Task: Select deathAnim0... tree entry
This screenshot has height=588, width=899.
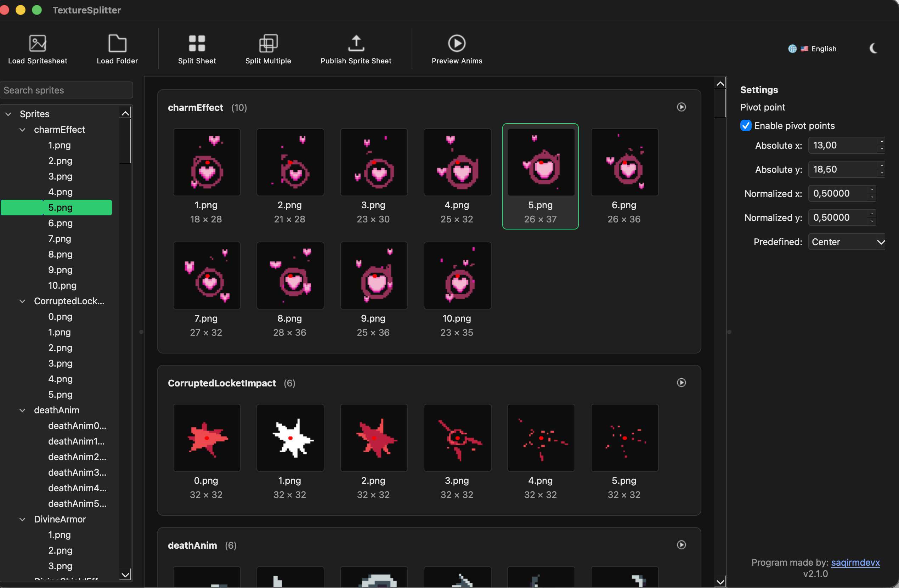Action: pyautogui.click(x=77, y=426)
